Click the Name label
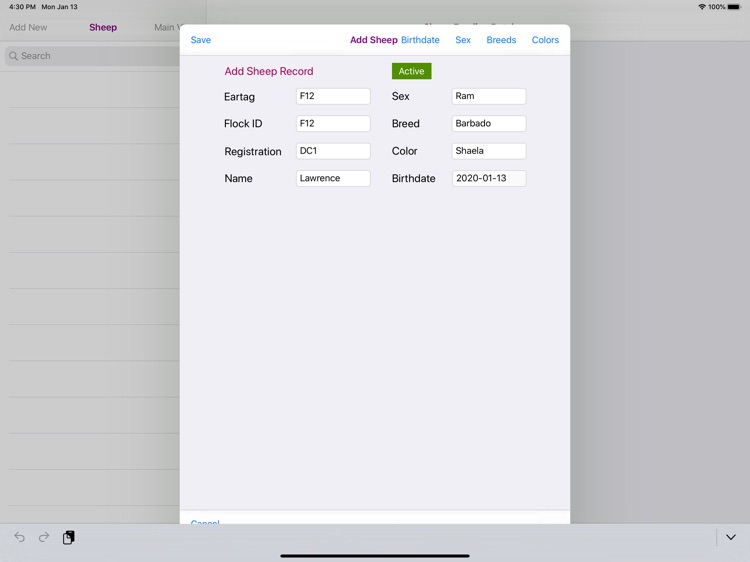 (x=238, y=178)
